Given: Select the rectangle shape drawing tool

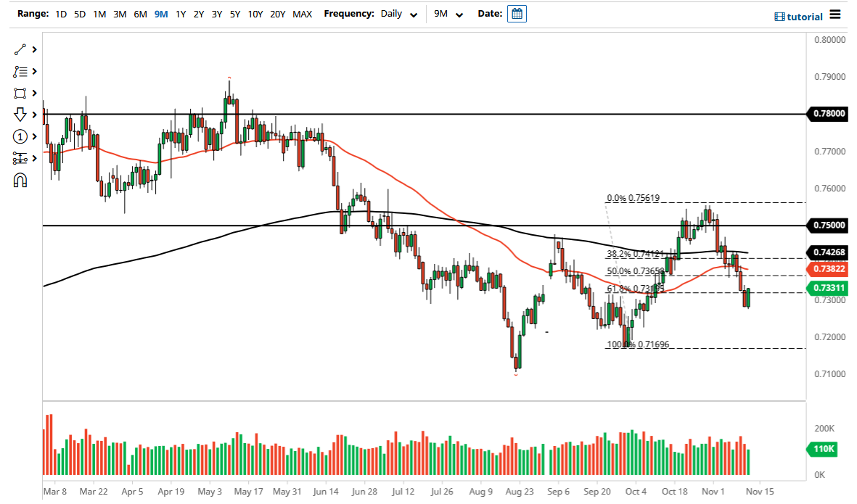Looking at the screenshot, I should [20, 93].
